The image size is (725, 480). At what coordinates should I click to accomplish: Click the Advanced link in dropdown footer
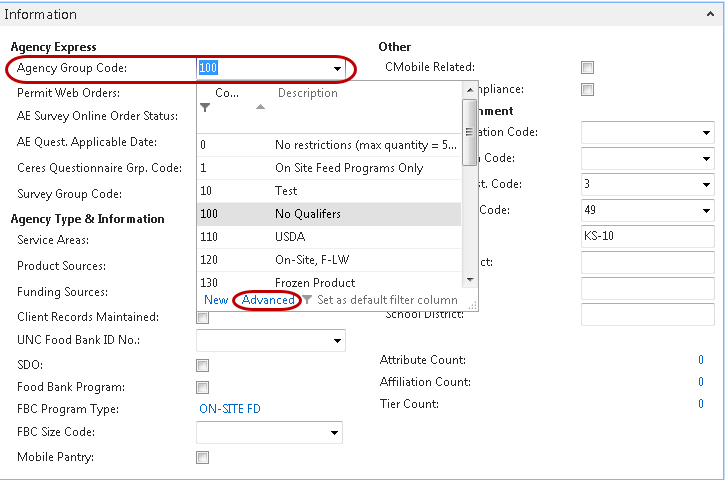point(268,300)
